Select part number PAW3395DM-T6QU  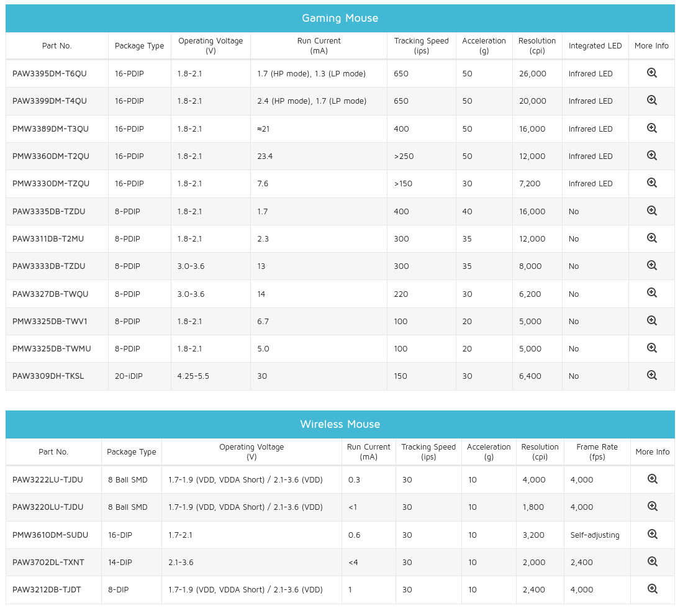coord(49,74)
